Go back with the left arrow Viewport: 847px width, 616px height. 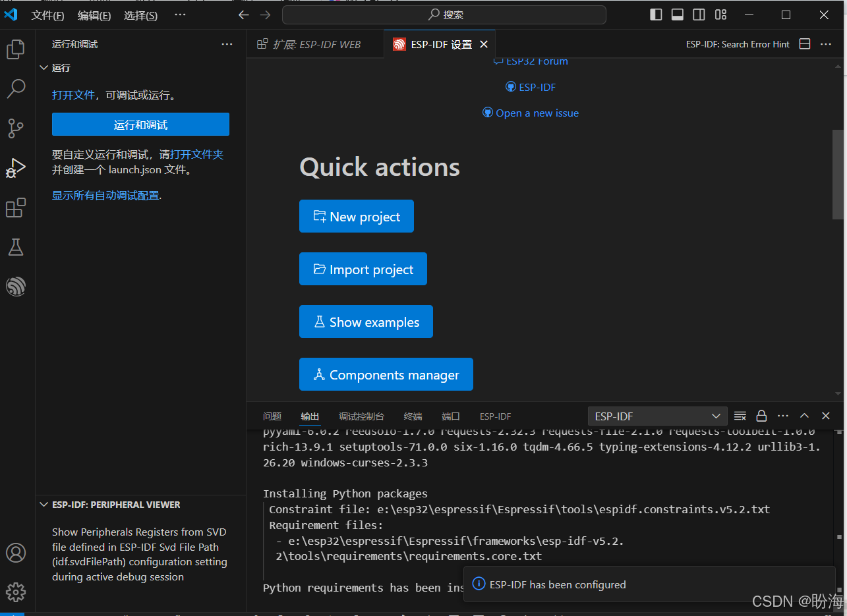(244, 14)
